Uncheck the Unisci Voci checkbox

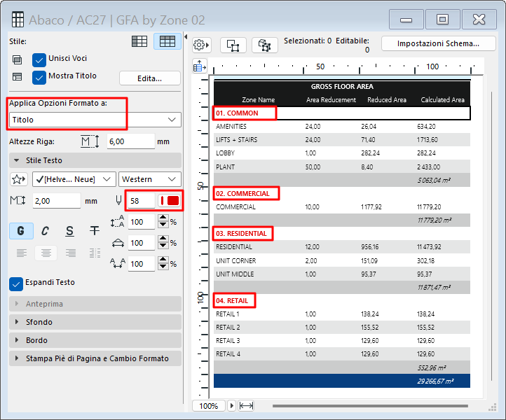click(x=39, y=58)
